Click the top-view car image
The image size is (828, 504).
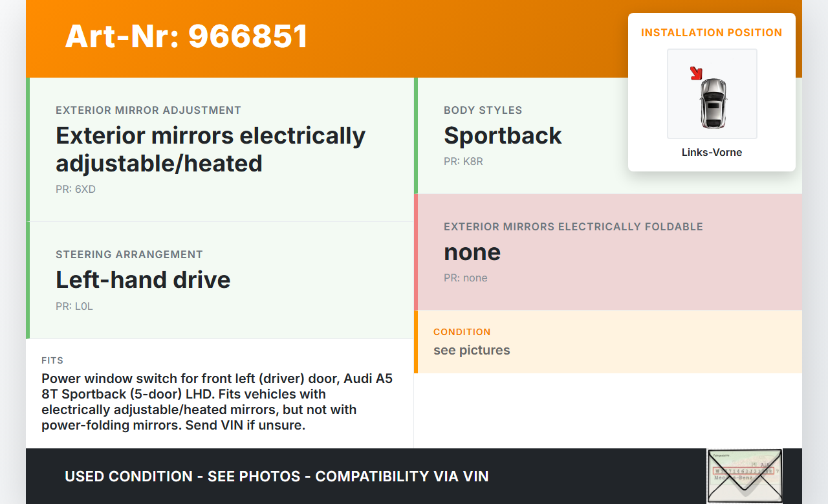[x=713, y=102]
